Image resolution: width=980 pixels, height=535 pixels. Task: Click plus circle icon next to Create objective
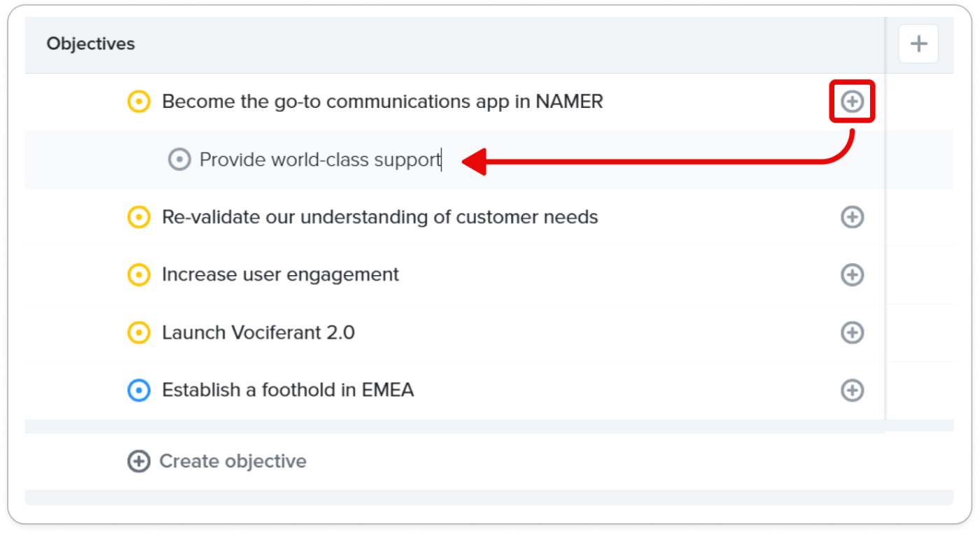139,461
